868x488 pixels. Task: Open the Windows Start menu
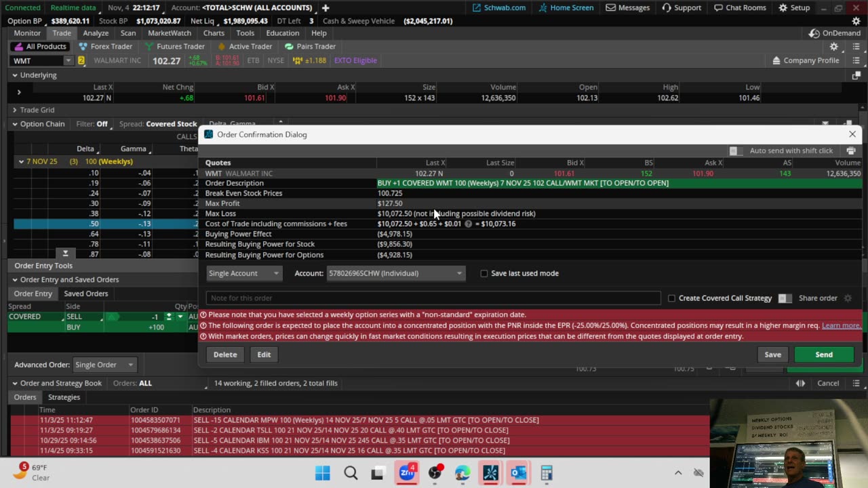(x=323, y=472)
